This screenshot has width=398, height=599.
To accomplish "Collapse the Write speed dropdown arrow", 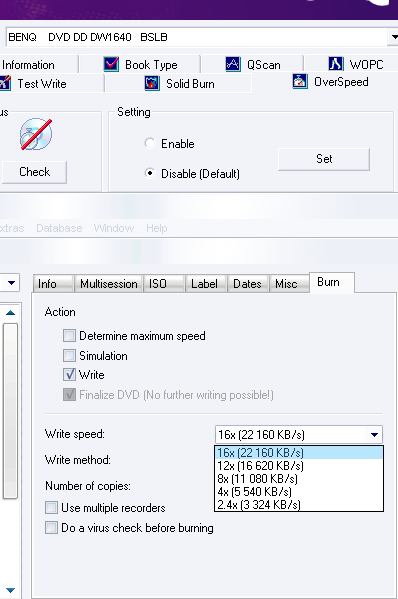I will point(374,435).
